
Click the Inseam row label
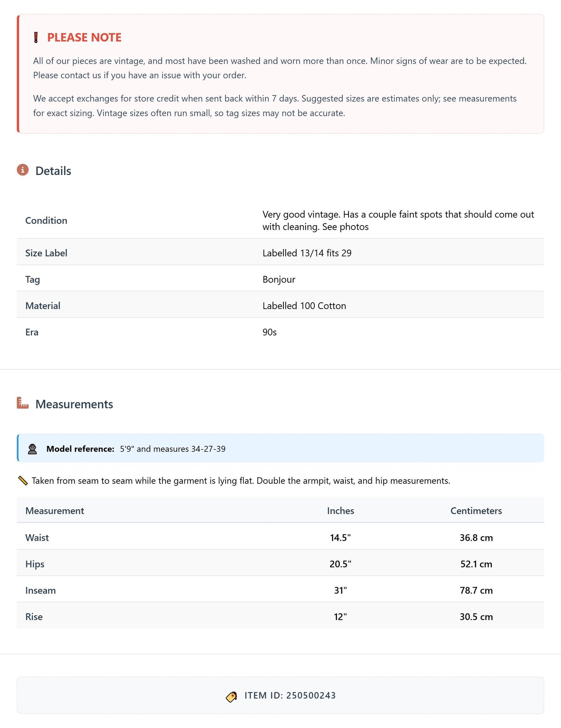[x=40, y=590]
